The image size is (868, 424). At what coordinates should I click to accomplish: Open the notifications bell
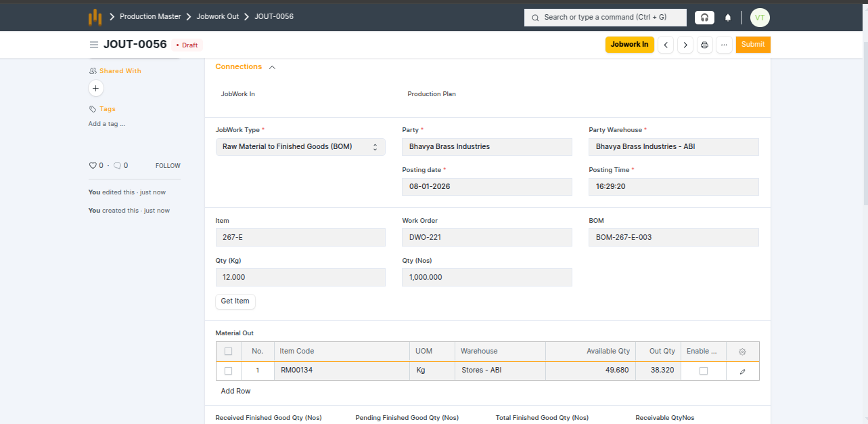(728, 18)
